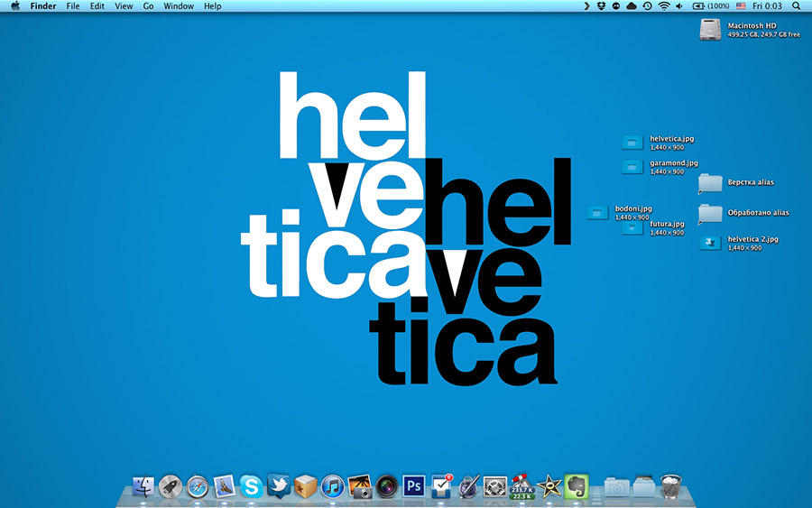
Task: Open System Preferences gear in Dock
Action: pos(495,486)
